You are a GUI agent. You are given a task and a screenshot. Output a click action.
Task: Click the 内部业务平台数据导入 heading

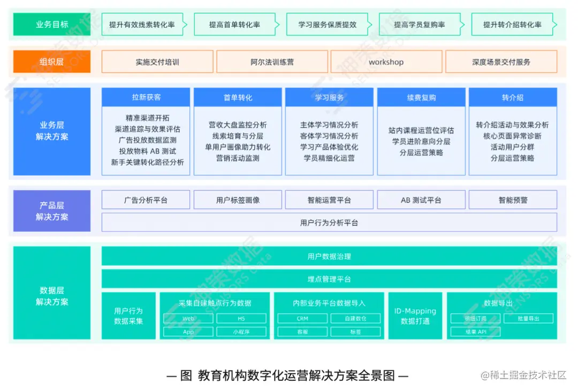click(x=329, y=303)
